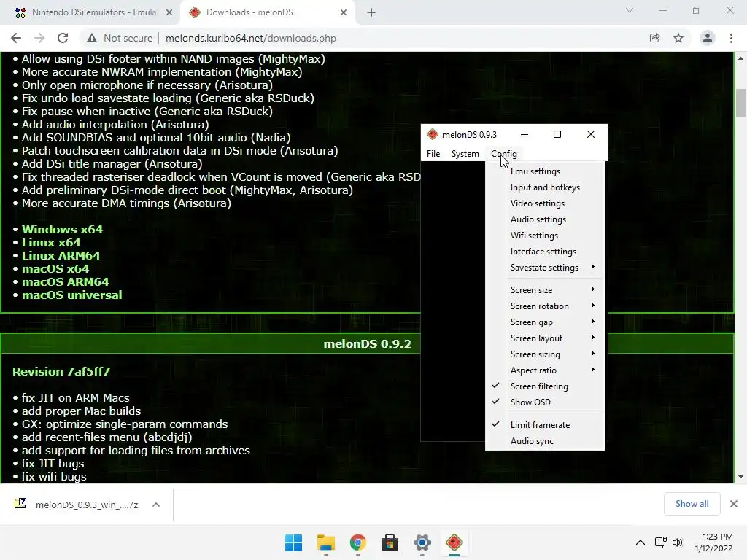Bookmark this page with star icon
This screenshot has width=747, height=560.
point(678,38)
